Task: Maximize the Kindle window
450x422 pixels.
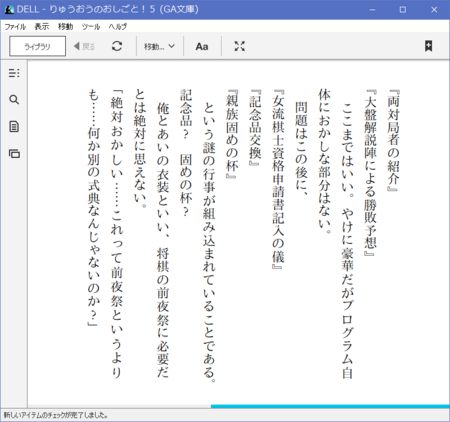Action: 403,10
